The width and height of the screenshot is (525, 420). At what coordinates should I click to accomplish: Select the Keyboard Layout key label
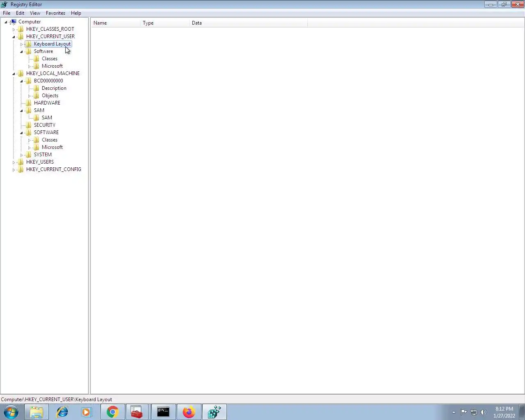tap(52, 44)
